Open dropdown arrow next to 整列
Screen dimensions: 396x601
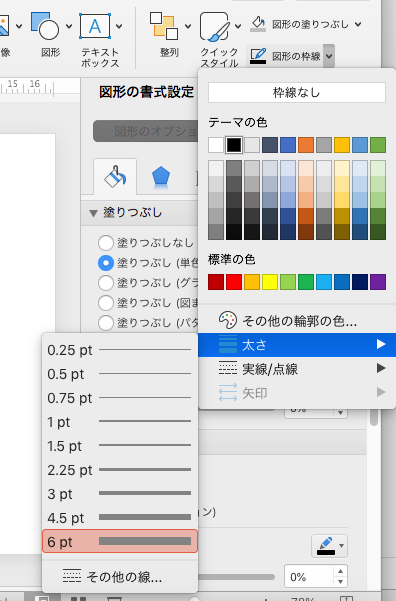[188, 26]
